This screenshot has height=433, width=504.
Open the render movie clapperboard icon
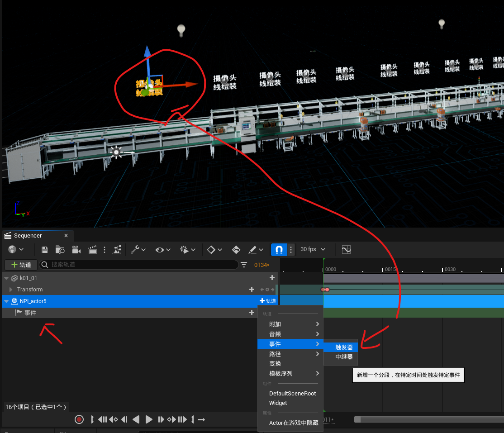93,249
